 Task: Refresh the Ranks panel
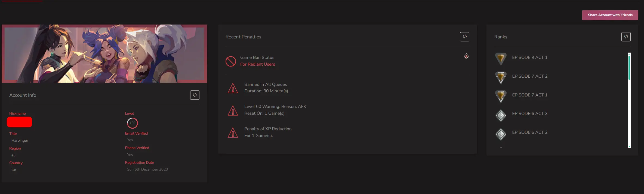tap(626, 37)
